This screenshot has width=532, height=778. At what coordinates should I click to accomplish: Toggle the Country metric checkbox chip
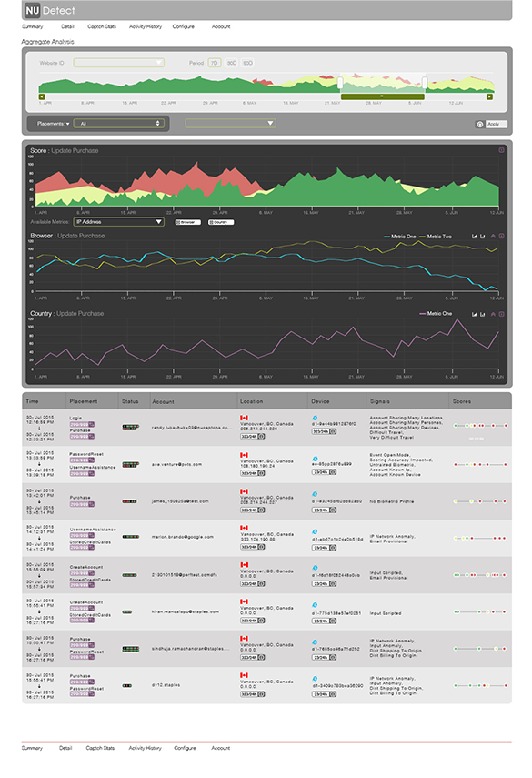pyautogui.click(x=221, y=222)
